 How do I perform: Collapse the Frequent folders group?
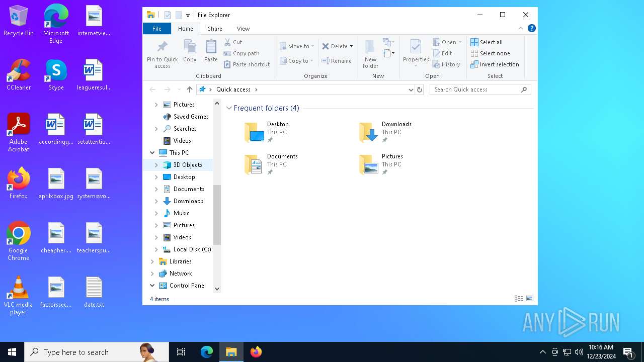[x=229, y=108]
